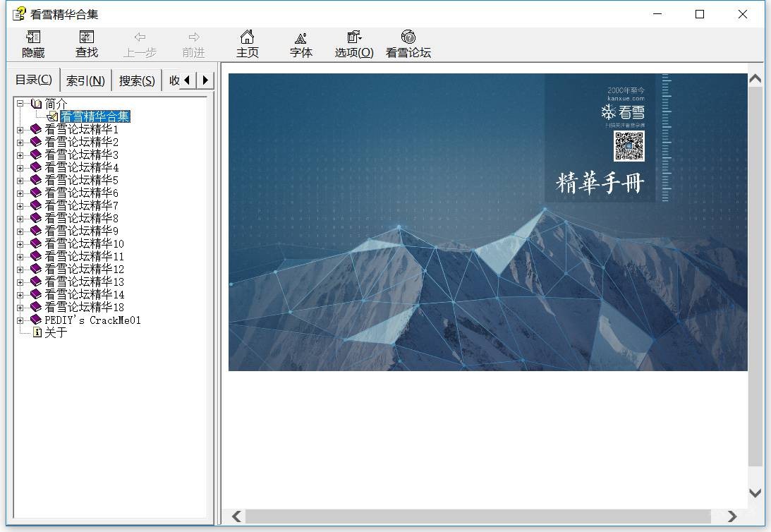This screenshot has width=771, height=532.
Task: Switch to the 索引(N) tab
Action: click(x=85, y=80)
